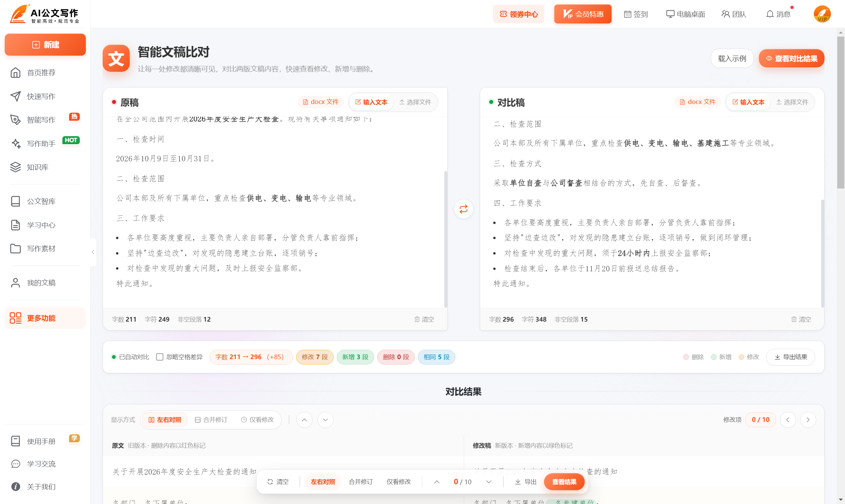Go to previous 修改项 with left arrow
The width and height of the screenshot is (845, 504).
click(788, 420)
